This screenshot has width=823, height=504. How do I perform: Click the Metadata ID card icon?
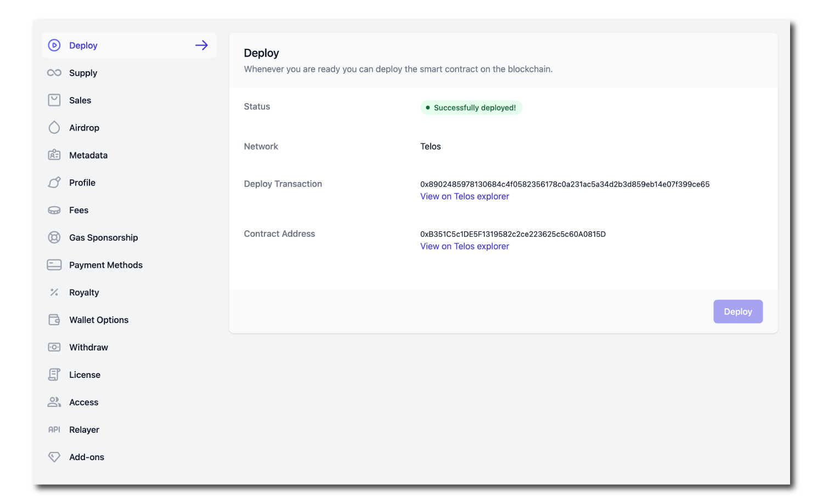54,155
